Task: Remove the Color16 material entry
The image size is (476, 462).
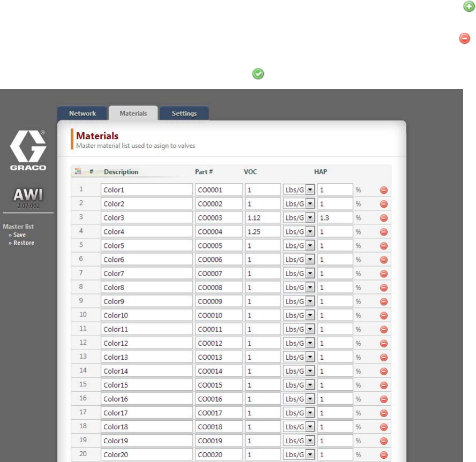Action: tap(384, 399)
